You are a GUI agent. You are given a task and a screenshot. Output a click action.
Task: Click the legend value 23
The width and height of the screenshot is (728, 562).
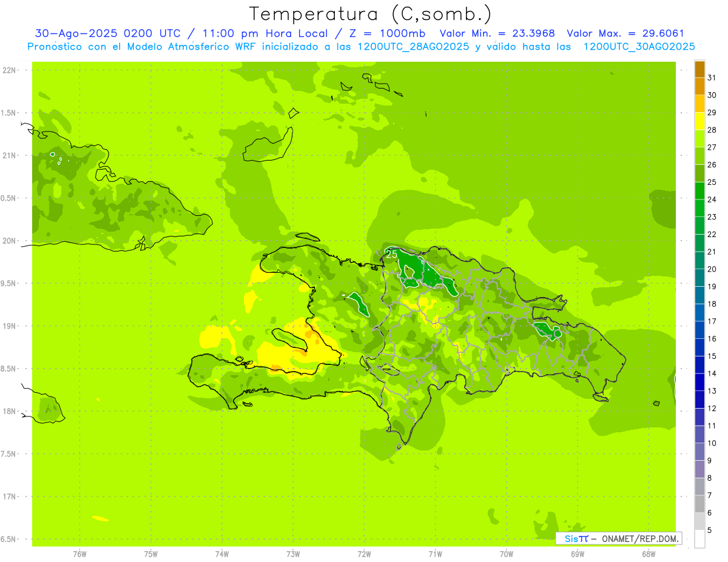click(712, 217)
